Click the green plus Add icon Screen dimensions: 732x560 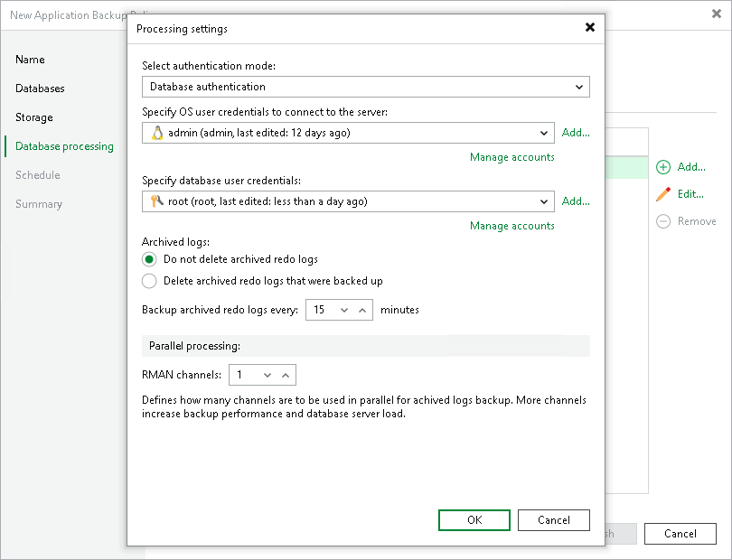pos(663,167)
